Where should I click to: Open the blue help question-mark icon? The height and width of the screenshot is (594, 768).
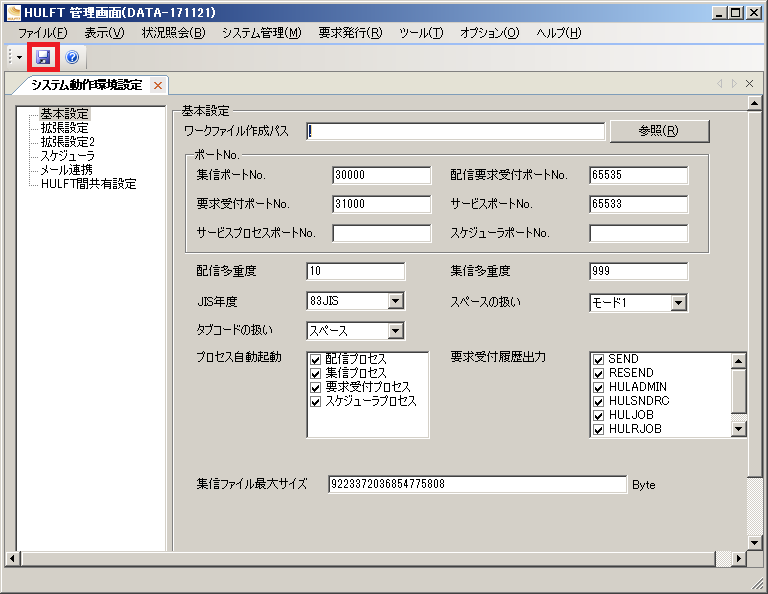(x=72, y=57)
